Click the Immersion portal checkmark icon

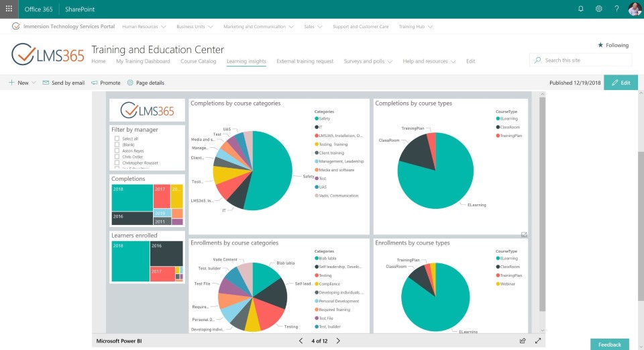pos(16,26)
